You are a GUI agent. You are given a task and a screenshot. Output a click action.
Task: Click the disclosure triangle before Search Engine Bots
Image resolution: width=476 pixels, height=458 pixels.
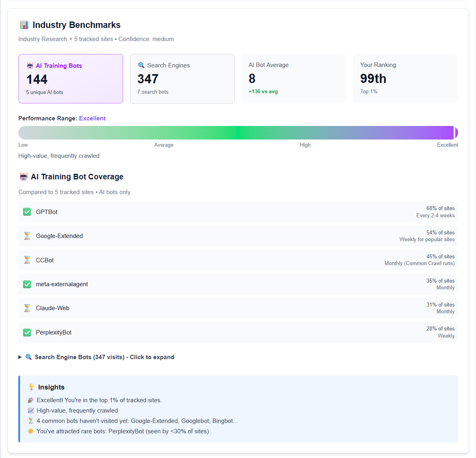coord(20,357)
